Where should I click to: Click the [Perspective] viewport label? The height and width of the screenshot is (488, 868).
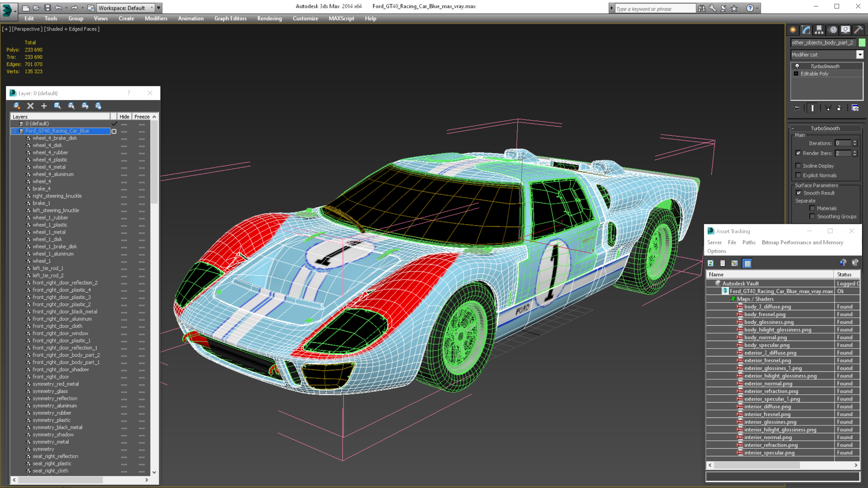[27, 29]
